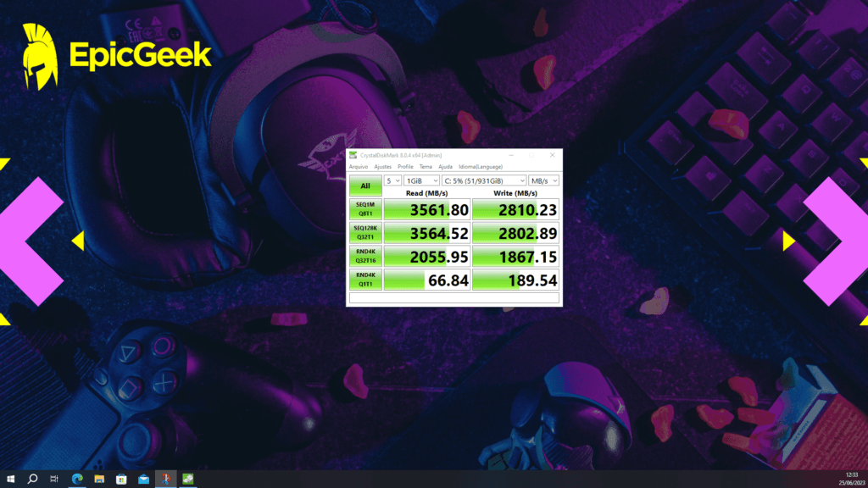Click the empty comment field below results
Image resolution: width=868 pixels, height=488 pixels.
pos(454,297)
